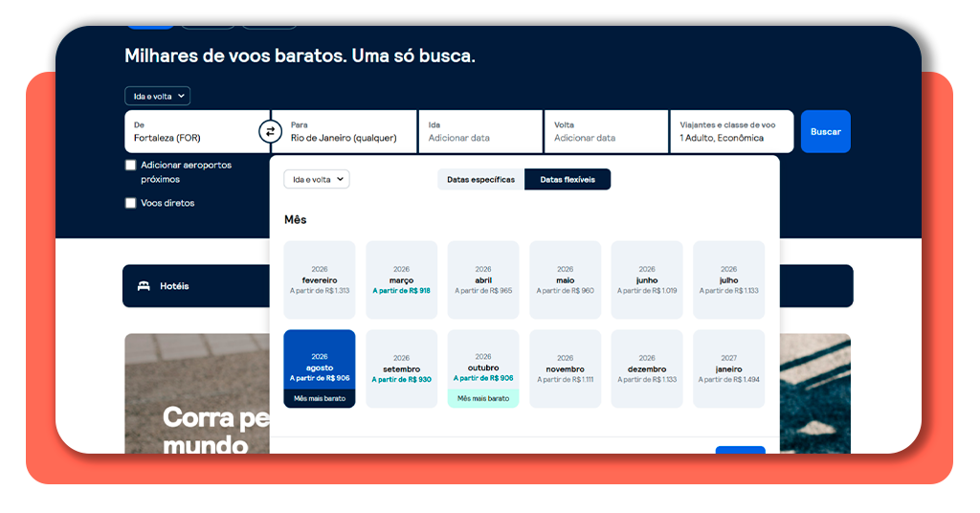This screenshot has width=980, height=513.
Task: Pick abril 2026 month card
Action: pyautogui.click(x=483, y=279)
